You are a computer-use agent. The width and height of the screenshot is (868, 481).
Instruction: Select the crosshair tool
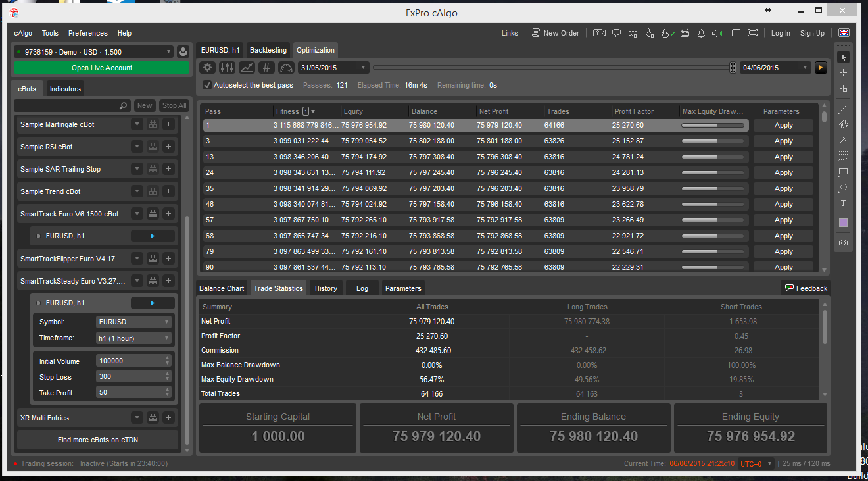(843, 73)
